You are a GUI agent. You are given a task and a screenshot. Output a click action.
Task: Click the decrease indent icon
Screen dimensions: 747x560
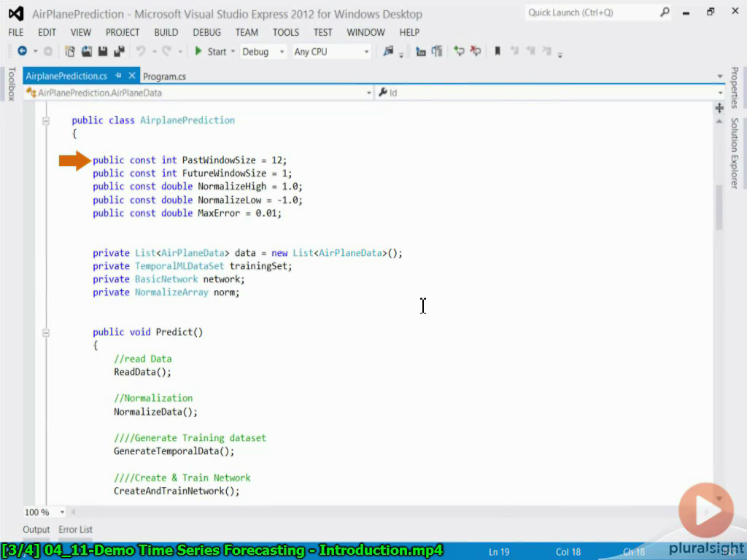coord(421,51)
